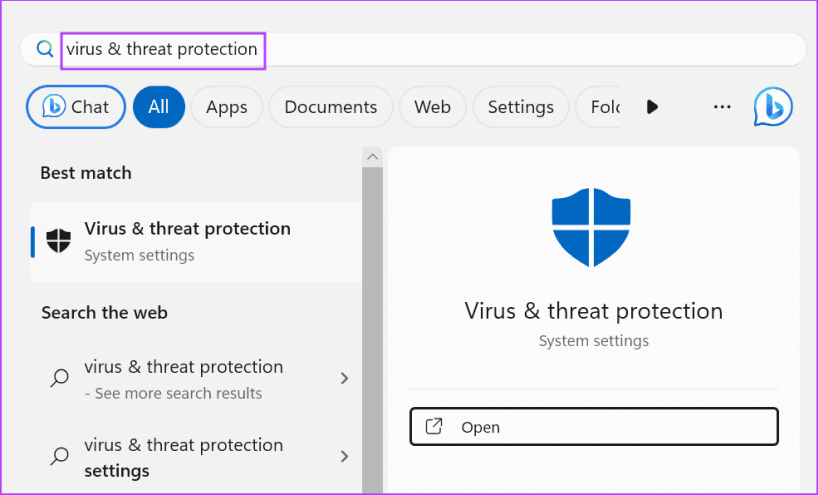Select the All filter tab
This screenshot has height=495, width=818.
coord(158,107)
